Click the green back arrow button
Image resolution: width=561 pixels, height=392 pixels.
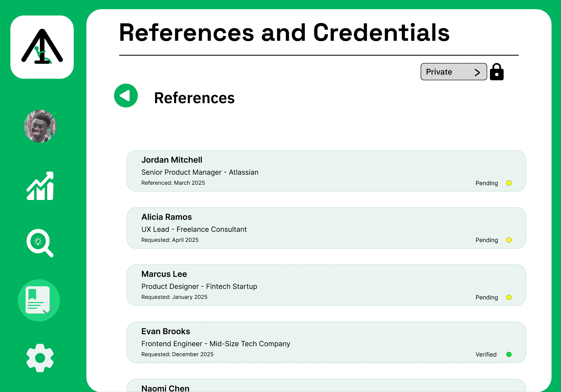click(126, 96)
